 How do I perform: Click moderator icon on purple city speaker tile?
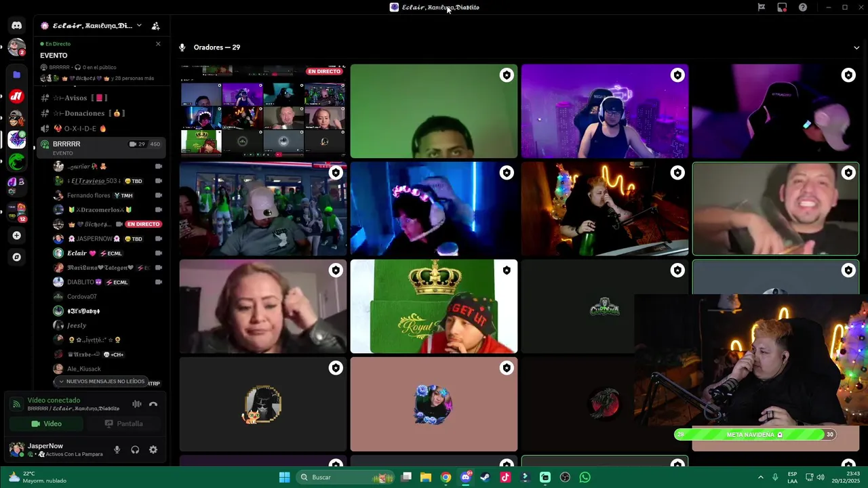[677, 75]
